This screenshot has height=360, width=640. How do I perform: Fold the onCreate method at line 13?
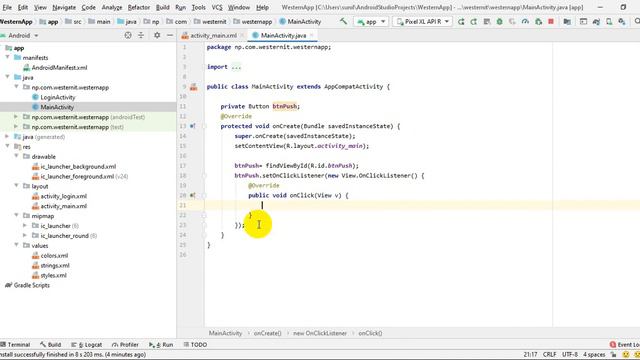204,126
